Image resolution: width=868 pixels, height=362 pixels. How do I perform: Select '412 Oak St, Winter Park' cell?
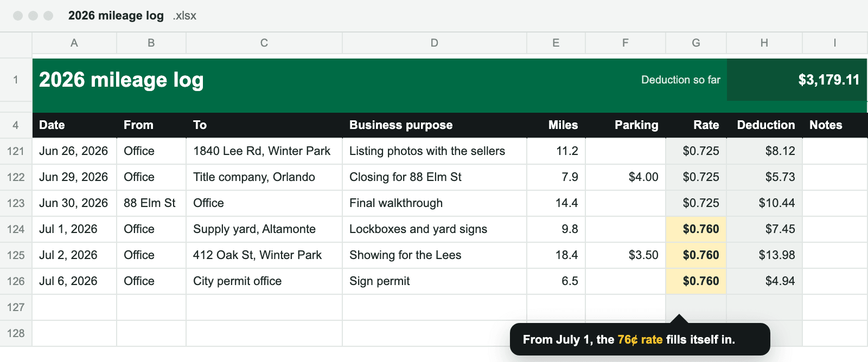(264, 255)
